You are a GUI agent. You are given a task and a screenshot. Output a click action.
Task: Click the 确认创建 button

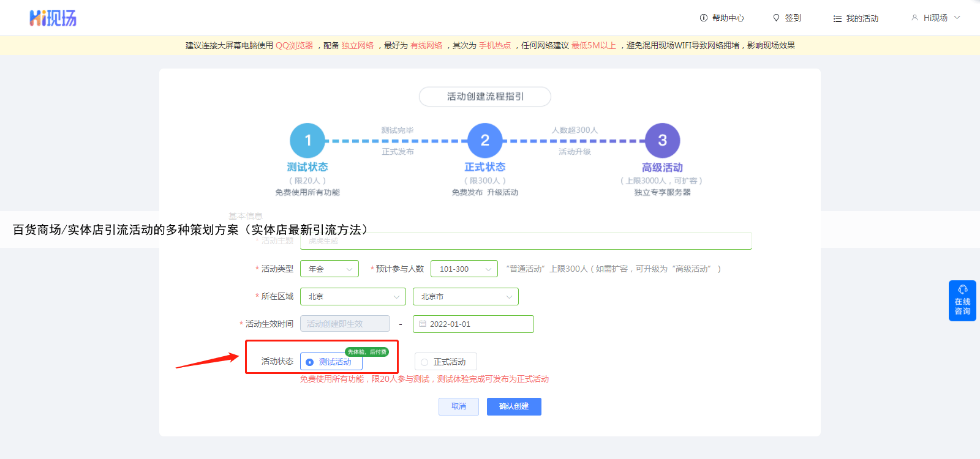point(514,406)
